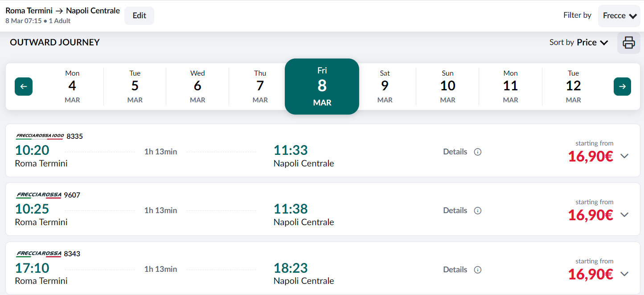The height and width of the screenshot is (295, 644).
Task: Click the printer icon
Action: click(x=628, y=43)
